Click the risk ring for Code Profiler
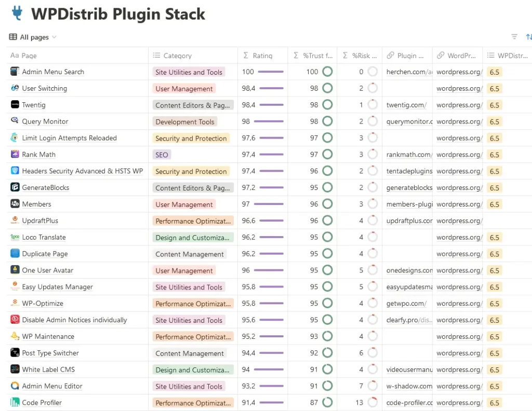Image resolution: width=532 pixels, height=411 pixels. pyautogui.click(x=372, y=402)
